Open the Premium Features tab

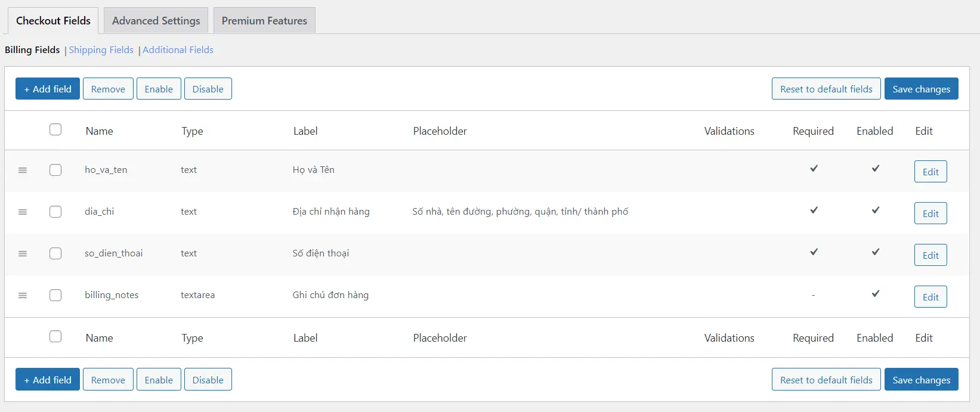pyautogui.click(x=264, y=21)
